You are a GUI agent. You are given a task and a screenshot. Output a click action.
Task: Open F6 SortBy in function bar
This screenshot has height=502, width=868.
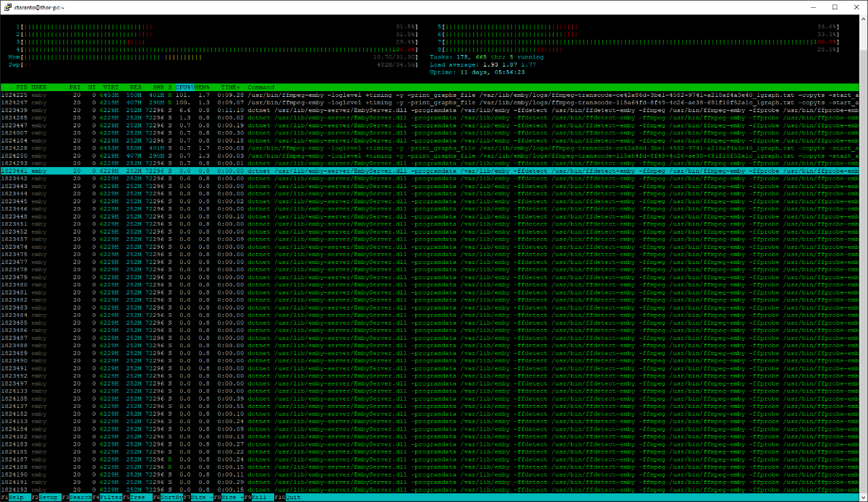169,498
